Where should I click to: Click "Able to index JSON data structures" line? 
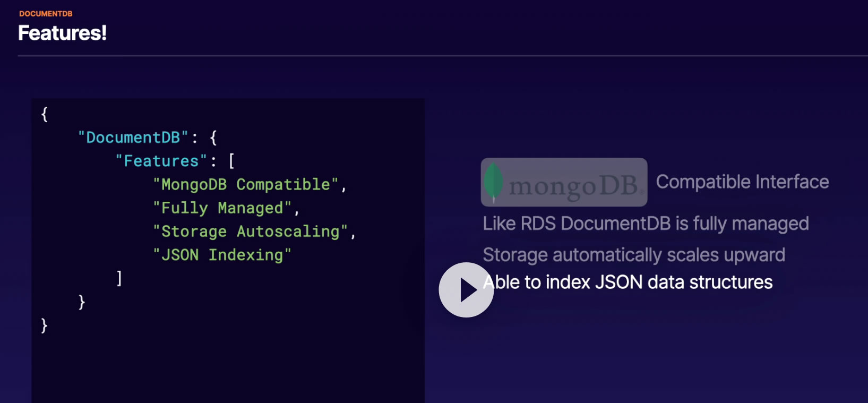628,282
